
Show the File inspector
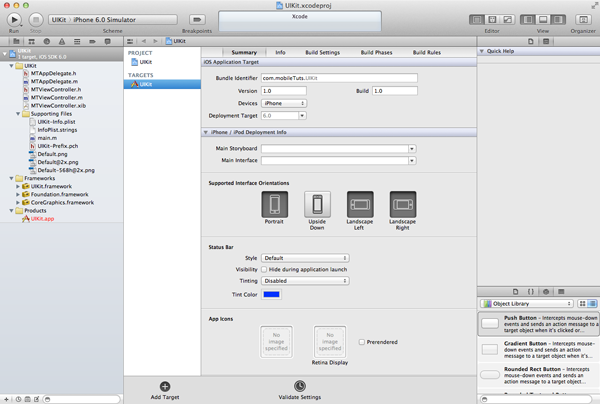(531, 41)
